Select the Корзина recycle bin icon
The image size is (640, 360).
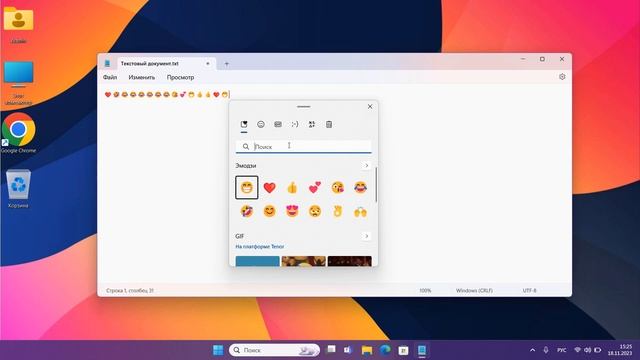click(18, 189)
